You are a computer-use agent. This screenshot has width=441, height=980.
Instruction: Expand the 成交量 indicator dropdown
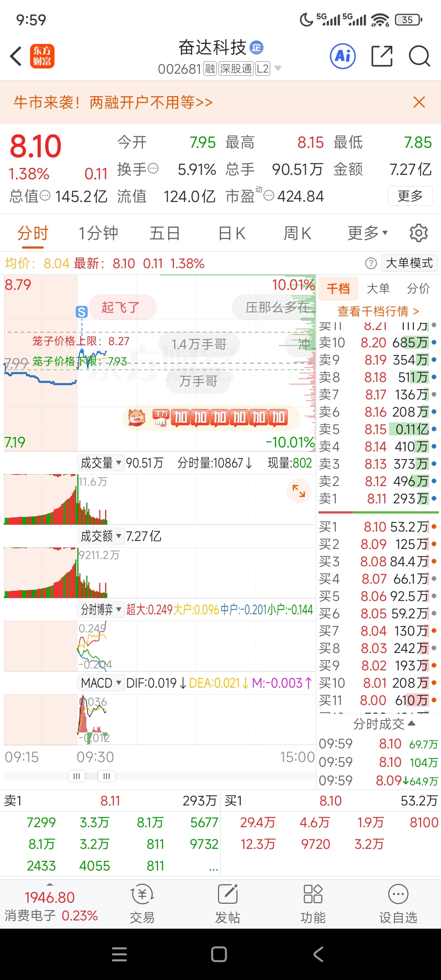point(101,463)
